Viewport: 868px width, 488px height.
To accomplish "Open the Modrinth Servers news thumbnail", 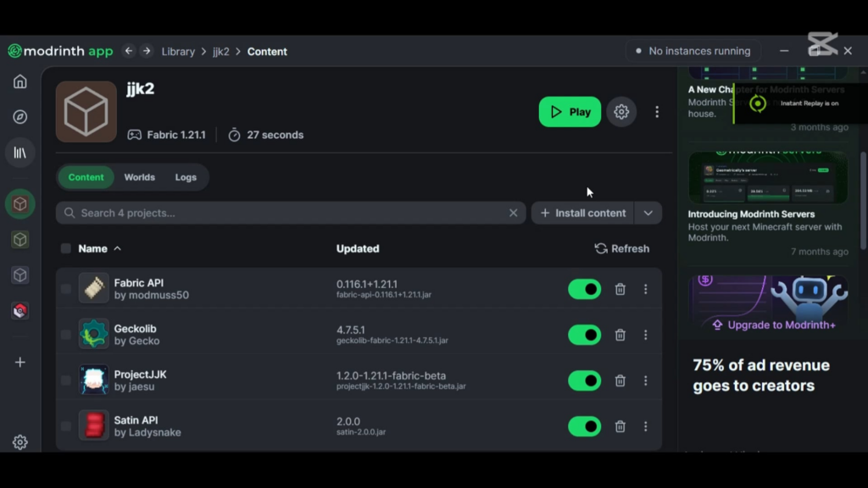I will click(x=768, y=177).
